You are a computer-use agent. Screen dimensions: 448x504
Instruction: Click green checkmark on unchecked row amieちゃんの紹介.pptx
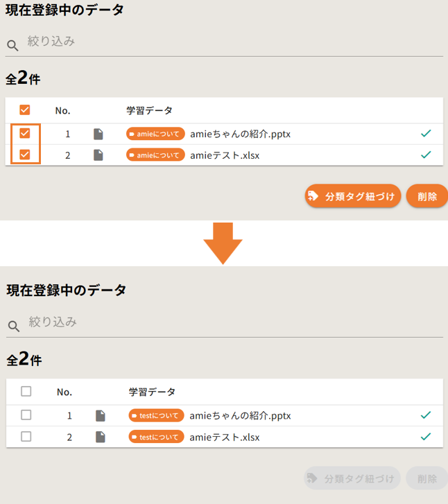426,415
